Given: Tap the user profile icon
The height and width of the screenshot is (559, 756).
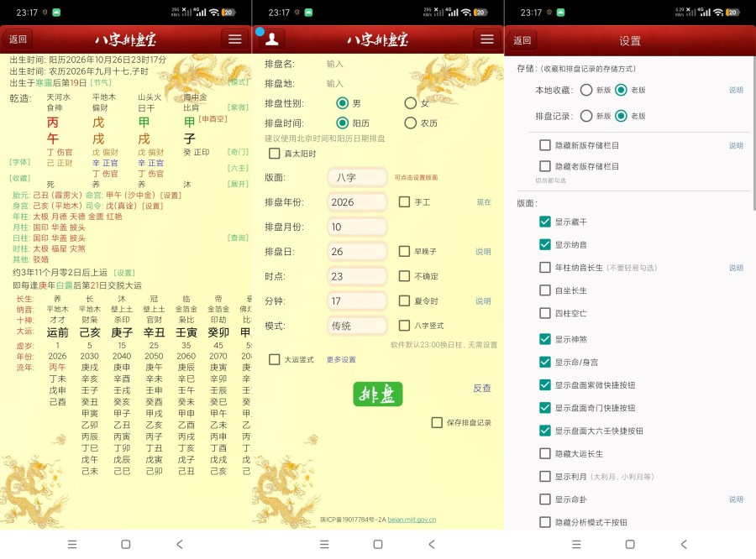Looking at the screenshot, I should 272,39.
